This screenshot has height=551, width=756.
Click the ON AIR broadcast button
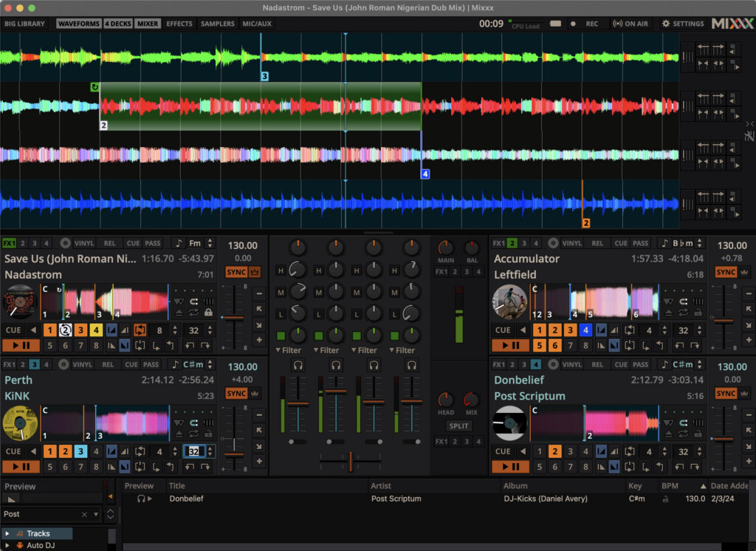coord(630,24)
